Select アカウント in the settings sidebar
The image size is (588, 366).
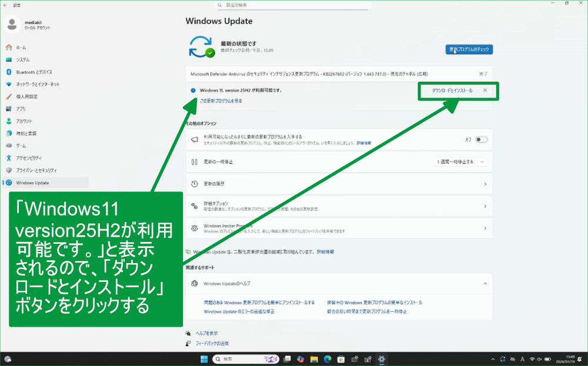coord(24,121)
